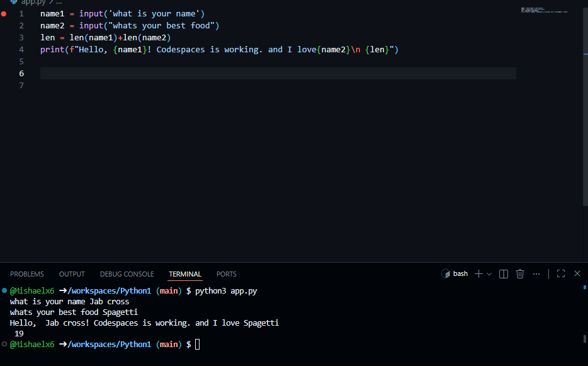Screen dimensions: 588x366
Task: Click line number 6 in the gutter
Action: click(21, 74)
